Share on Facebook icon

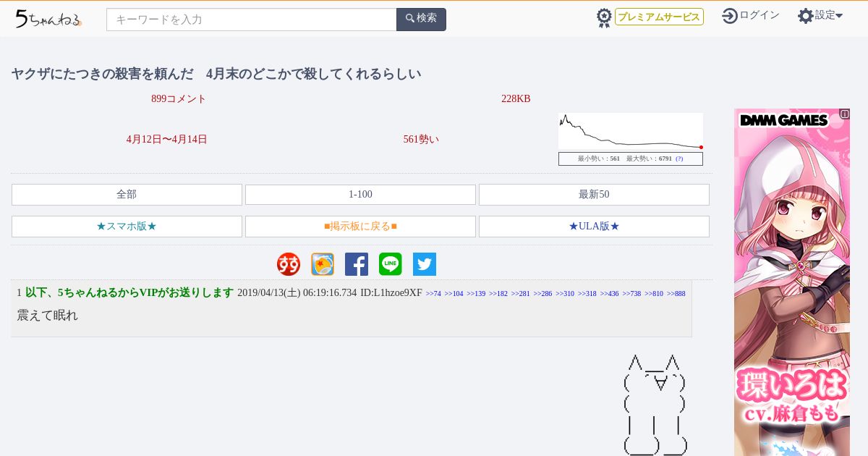click(357, 264)
